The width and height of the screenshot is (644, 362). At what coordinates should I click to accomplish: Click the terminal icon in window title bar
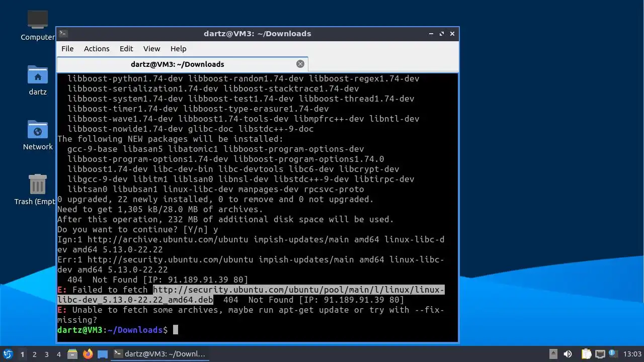point(63,34)
